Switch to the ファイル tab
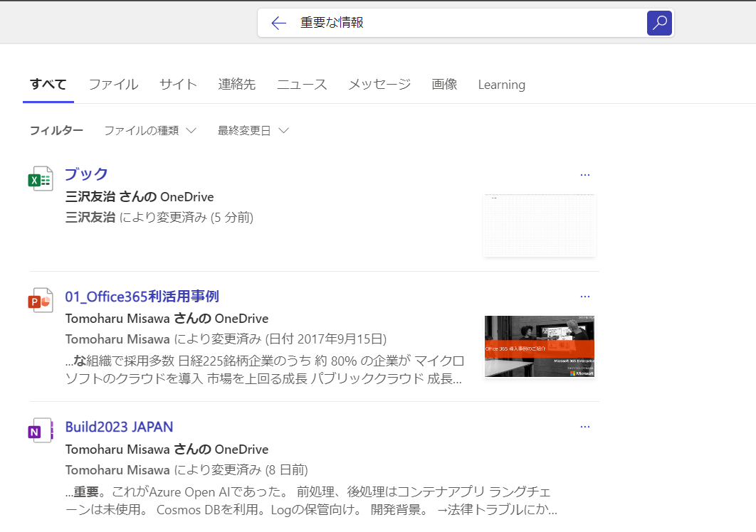The height and width of the screenshot is (532, 756). coord(114,85)
